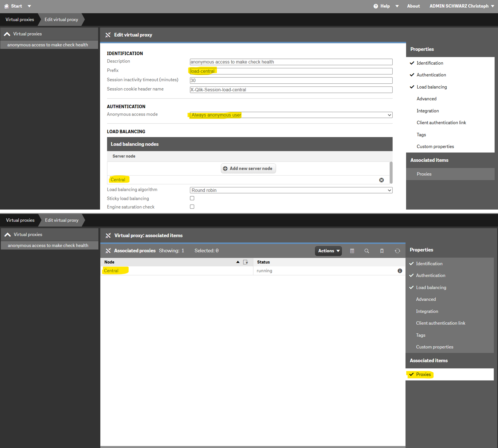Enable Engine saturation check checkbox
Image resolution: width=498 pixels, height=448 pixels.
click(192, 207)
